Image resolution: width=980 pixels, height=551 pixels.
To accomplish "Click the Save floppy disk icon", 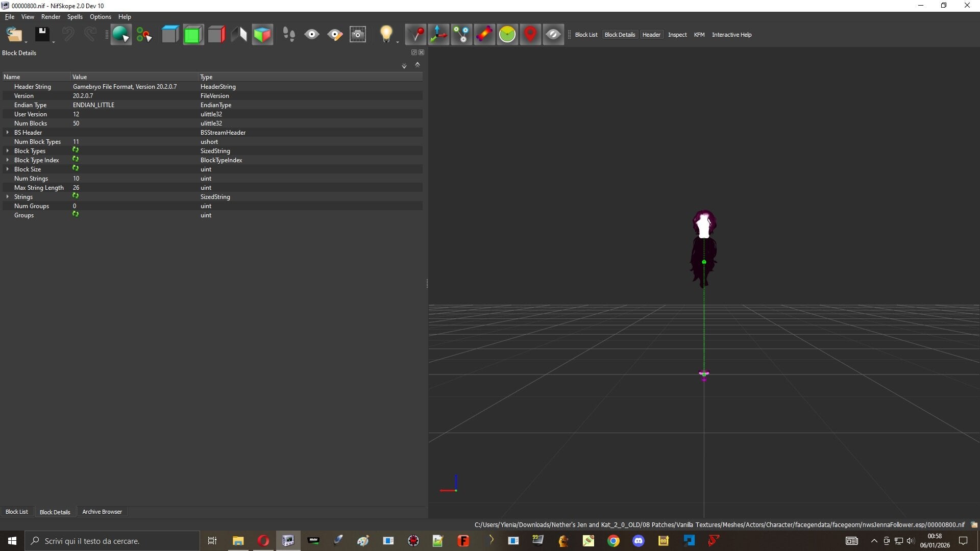I will tap(42, 35).
